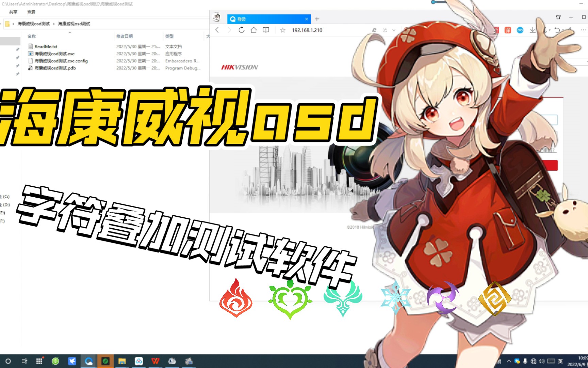Click last 海康威视osd测试 breadcrumb segment
588x368 pixels.
(x=74, y=24)
